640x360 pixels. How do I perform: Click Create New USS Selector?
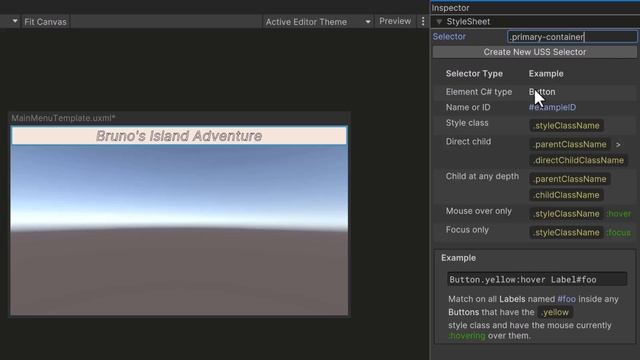(x=535, y=52)
